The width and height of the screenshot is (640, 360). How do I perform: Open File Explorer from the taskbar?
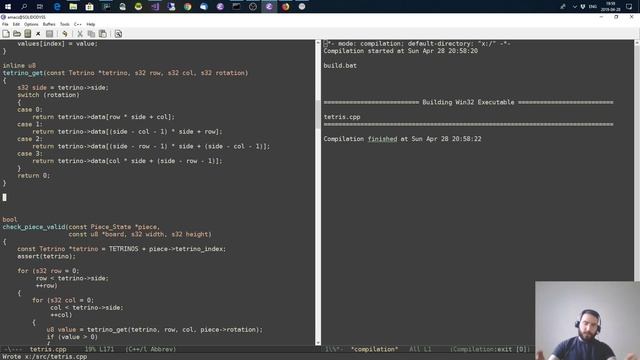click(x=73, y=7)
